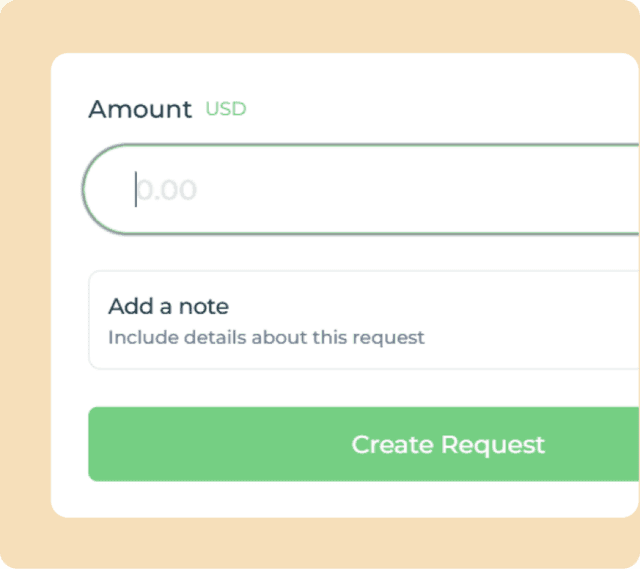Select the "Include details about this request" text
Screen dimensions: 640x569
click(x=266, y=337)
